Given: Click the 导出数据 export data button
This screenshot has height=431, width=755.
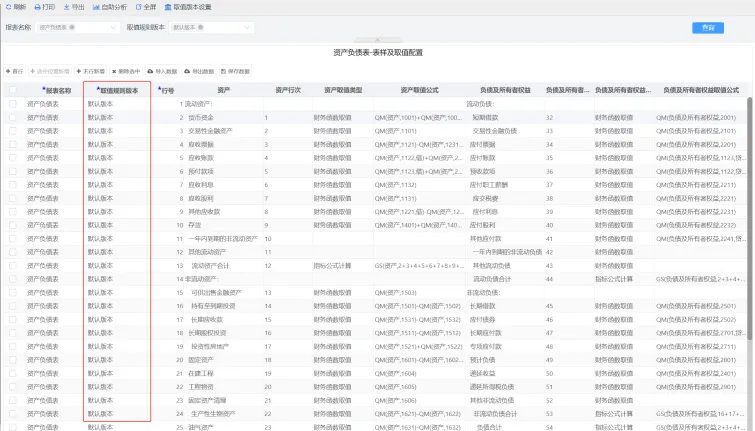Looking at the screenshot, I should coord(199,71).
